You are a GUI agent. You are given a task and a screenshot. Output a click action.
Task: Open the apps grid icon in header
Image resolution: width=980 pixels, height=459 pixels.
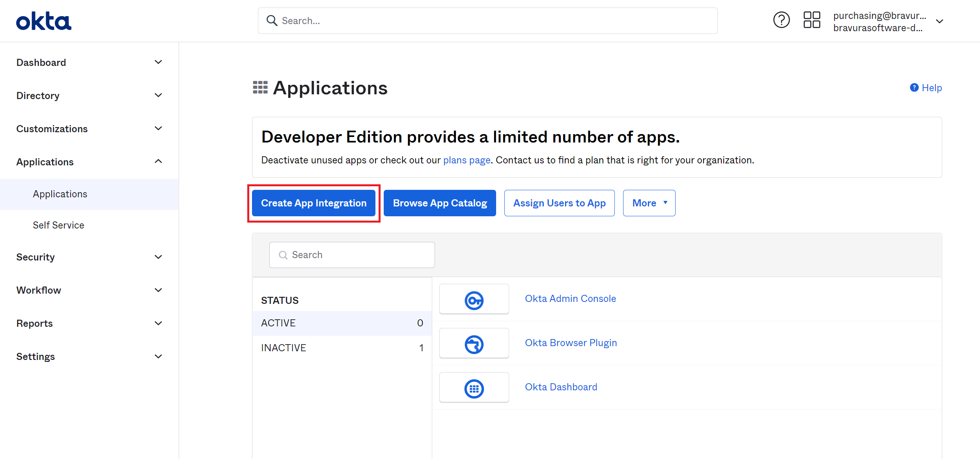(812, 20)
